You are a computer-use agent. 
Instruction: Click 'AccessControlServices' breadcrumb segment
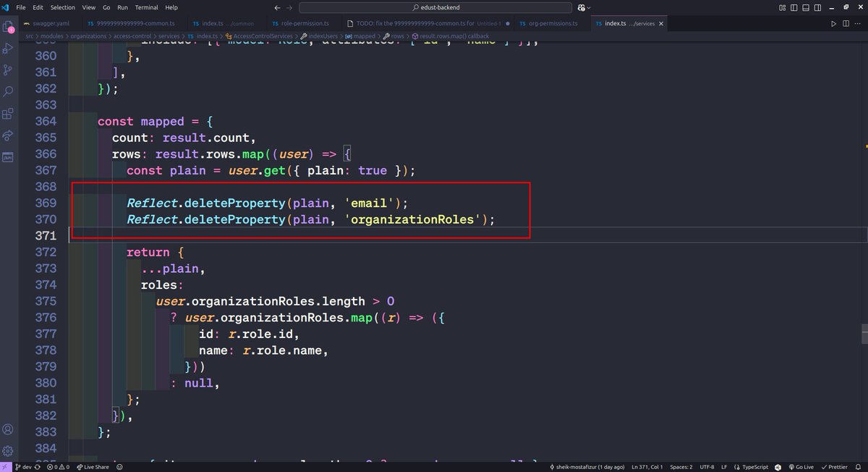[x=262, y=35]
